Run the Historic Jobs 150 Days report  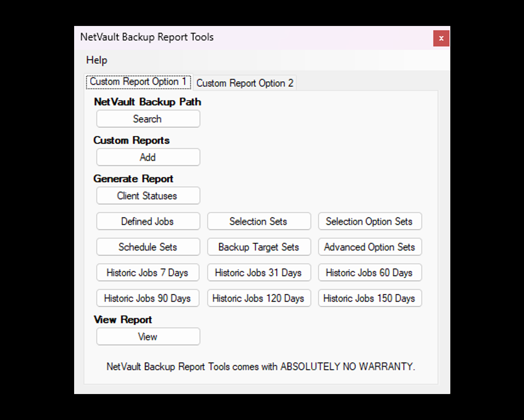point(369,298)
